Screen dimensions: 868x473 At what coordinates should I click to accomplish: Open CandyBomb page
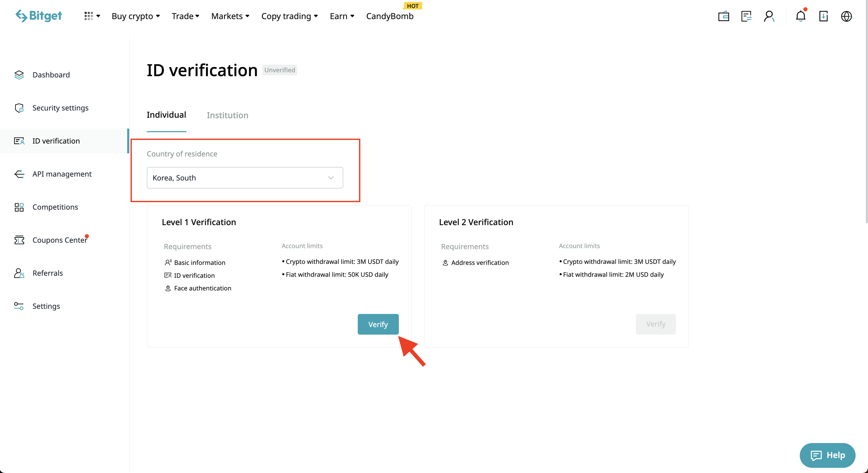click(x=390, y=16)
